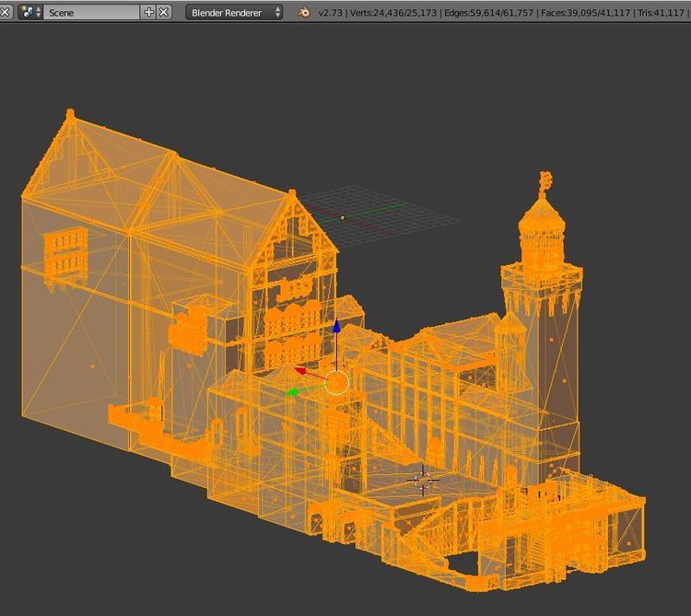Click the 3D cursor crosshair
The width and height of the screenshot is (691, 616).
click(423, 480)
